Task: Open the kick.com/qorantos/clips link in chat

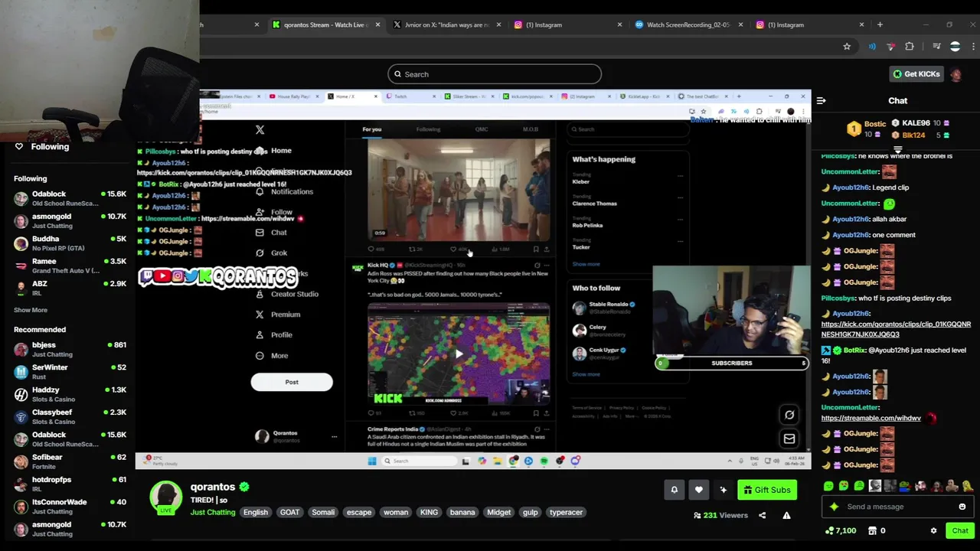Action: (896, 329)
